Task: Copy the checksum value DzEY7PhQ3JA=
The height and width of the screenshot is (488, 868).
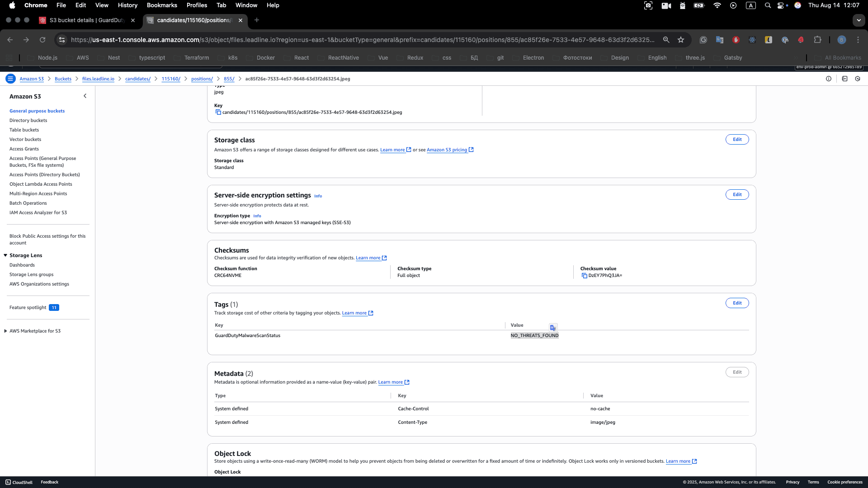Action: pos(584,276)
